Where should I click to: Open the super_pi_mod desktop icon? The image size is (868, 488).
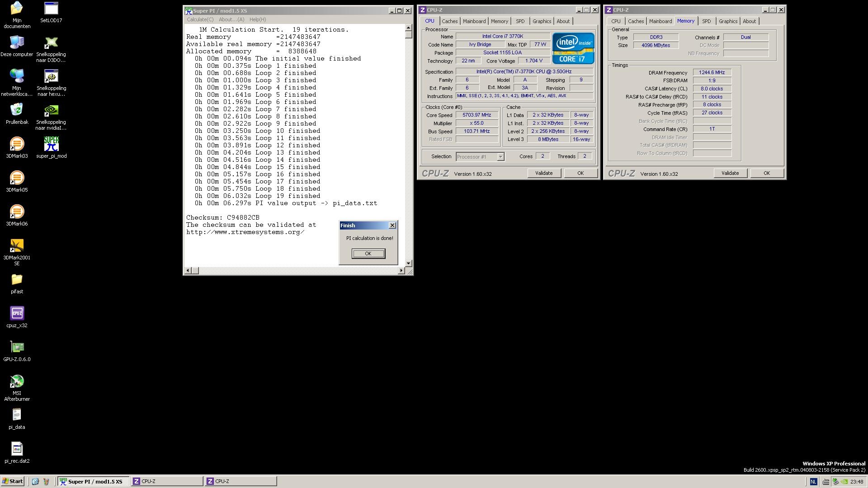point(51,145)
